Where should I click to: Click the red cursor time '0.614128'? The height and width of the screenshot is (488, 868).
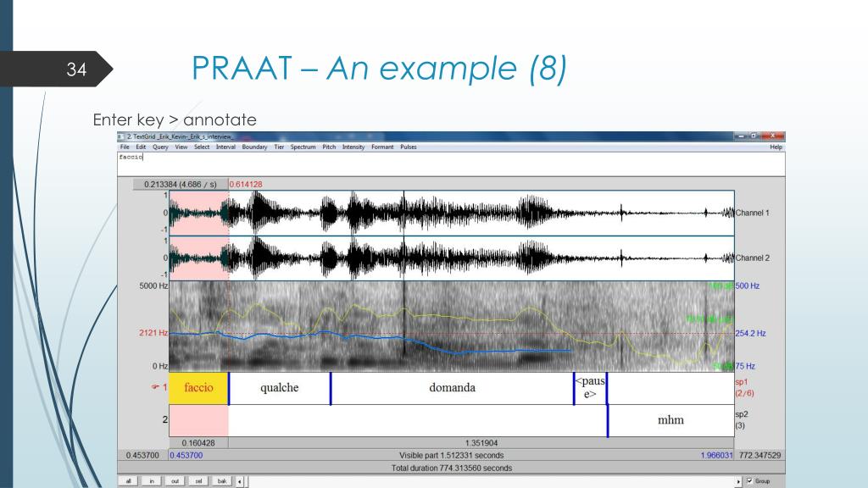click(246, 184)
